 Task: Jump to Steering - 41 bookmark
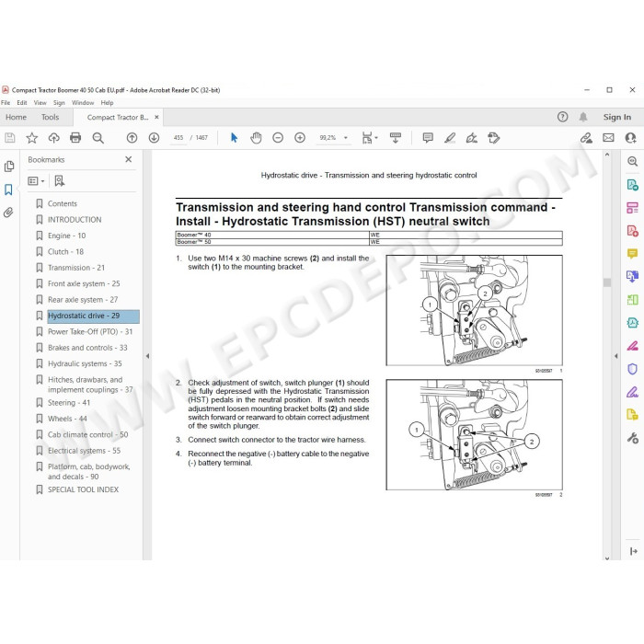(x=69, y=403)
